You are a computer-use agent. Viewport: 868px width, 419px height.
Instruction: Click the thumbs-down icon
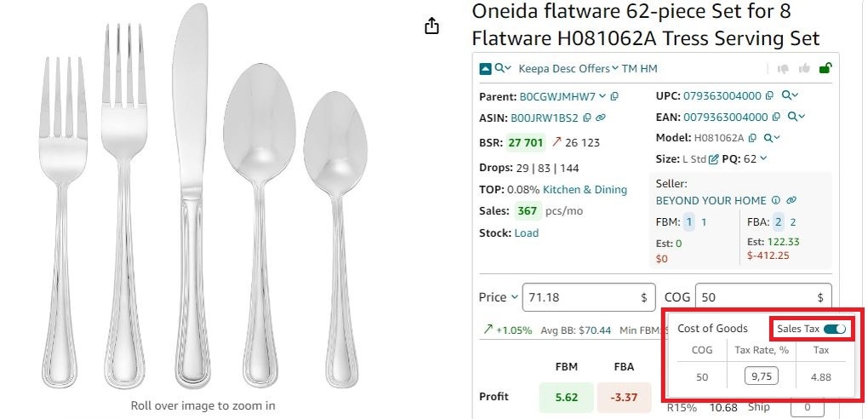coord(783,69)
